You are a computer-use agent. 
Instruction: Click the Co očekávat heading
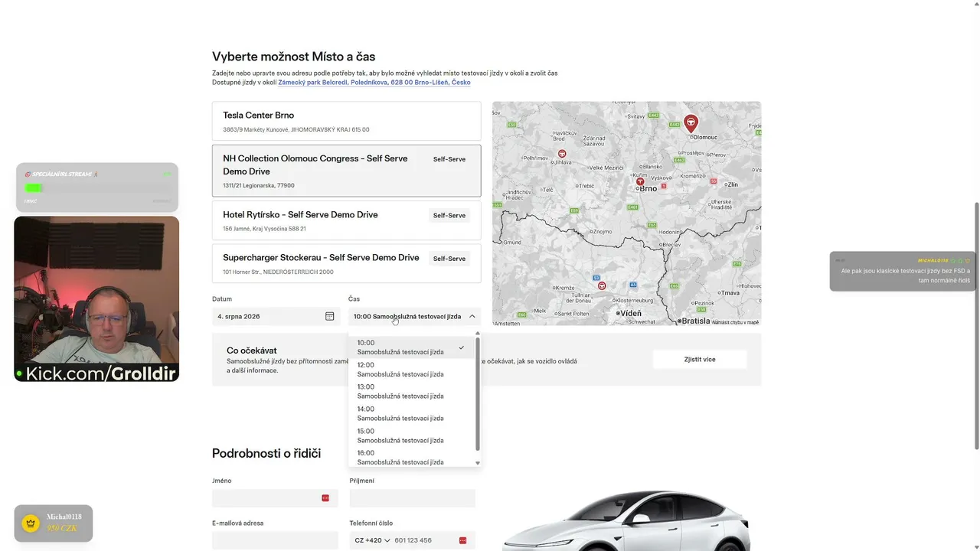click(x=252, y=350)
